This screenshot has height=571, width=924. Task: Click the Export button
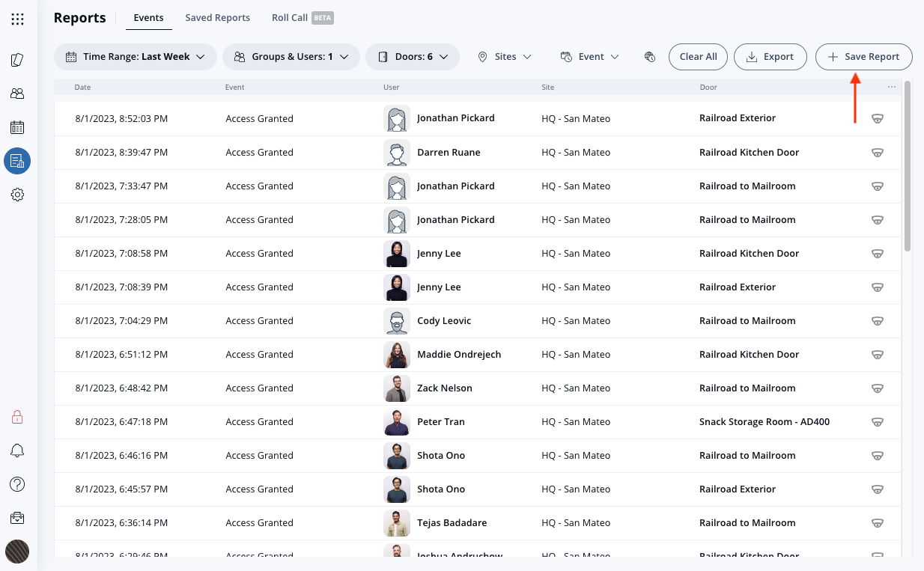(x=770, y=57)
